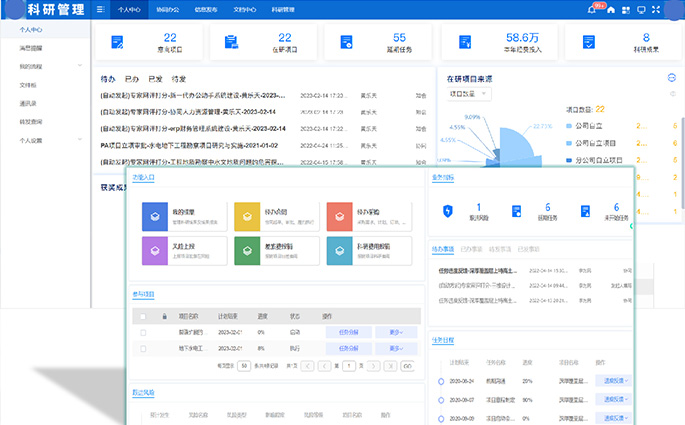Screen dimensions: 685x425
Task: Check the second project row checkbox
Action: point(143,348)
